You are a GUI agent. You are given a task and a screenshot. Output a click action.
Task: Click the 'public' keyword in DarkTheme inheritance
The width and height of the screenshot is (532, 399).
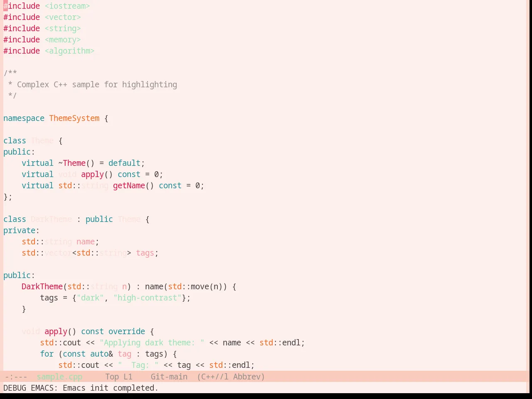(99, 219)
